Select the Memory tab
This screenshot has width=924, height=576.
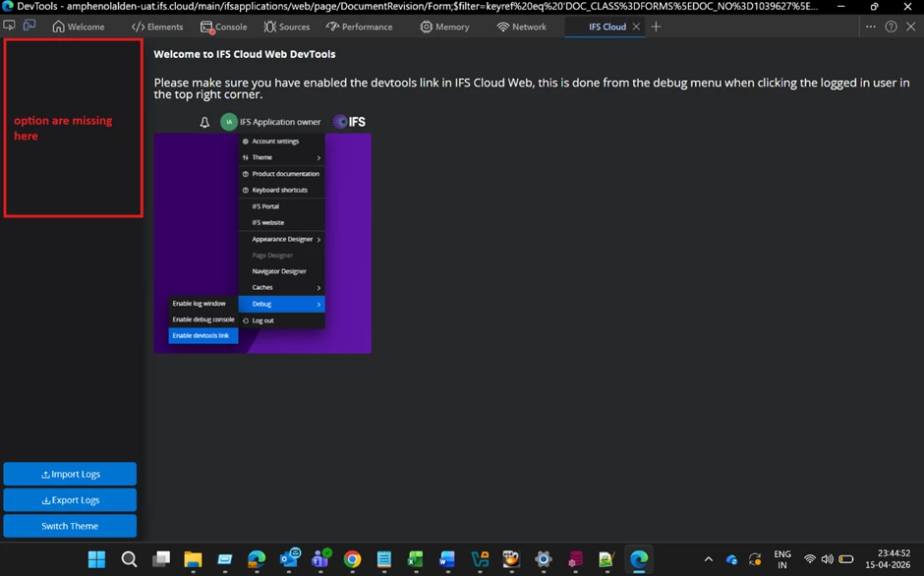click(x=445, y=27)
